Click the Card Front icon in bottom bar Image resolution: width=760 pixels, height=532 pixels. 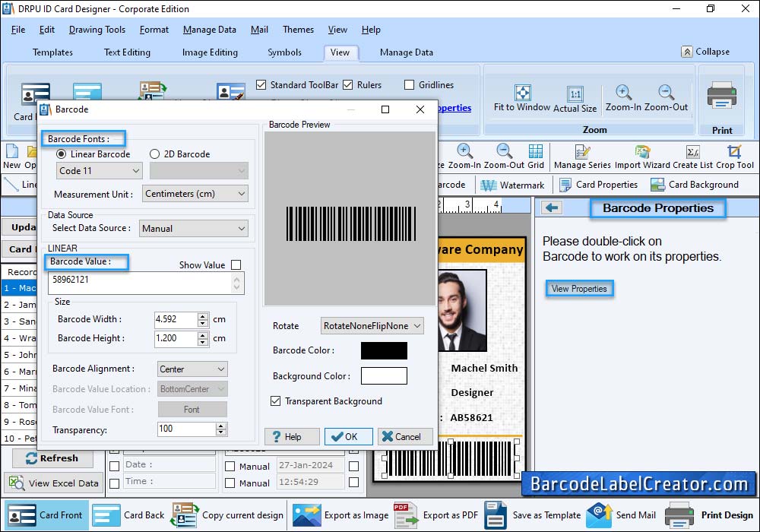pos(22,515)
